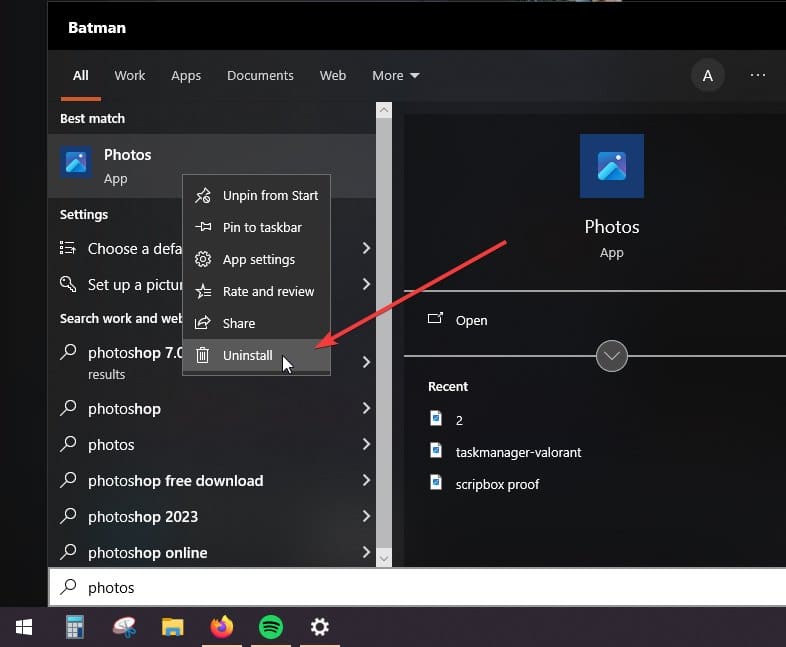The height and width of the screenshot is (647, 786).
Task: Open recent file taskmanager-valorant
Action: pyautogui.click(x=518, y=453)
